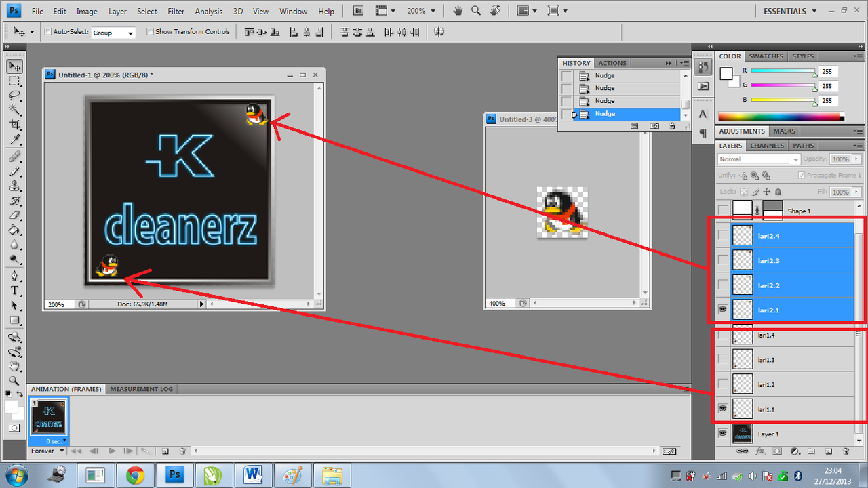
Task: Click the delete layer trash icon
Action: (x=846, y=451)
